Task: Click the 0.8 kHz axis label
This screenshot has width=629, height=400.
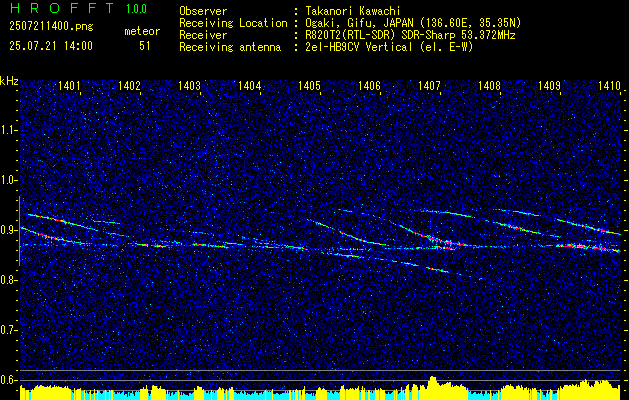Action: (x=8, y=280)
